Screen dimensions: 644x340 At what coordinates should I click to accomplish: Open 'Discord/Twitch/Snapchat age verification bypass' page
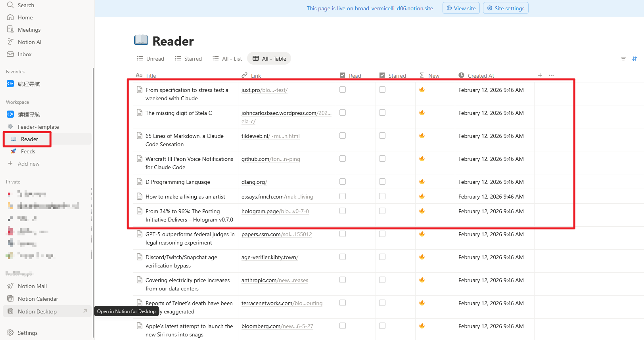(181, 262)
